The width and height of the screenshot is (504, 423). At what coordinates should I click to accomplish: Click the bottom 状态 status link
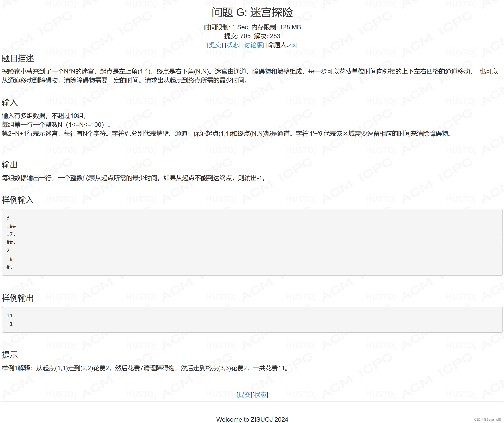[x=261, y=395]
